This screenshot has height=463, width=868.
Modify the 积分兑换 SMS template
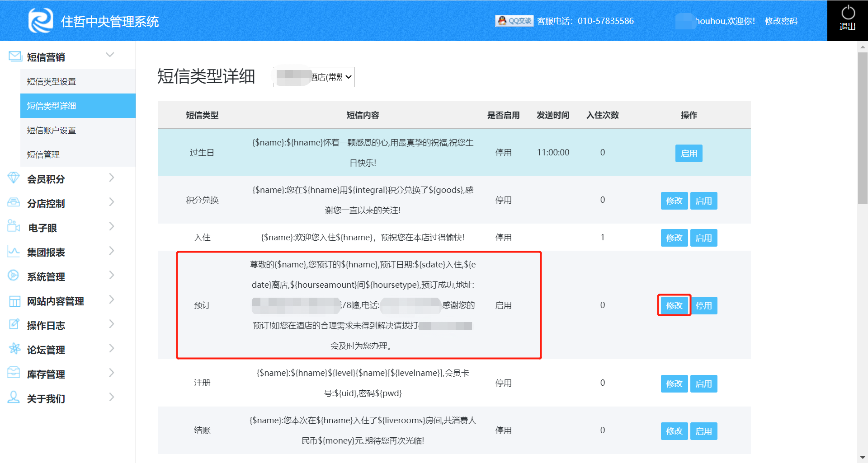point(674,201)
